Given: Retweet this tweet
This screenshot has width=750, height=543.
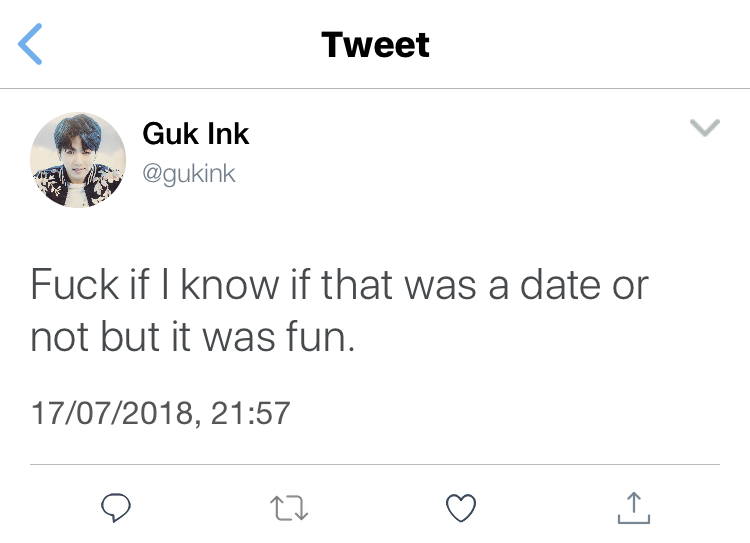Looking at the screenshot, I should (x=290, y=510).
